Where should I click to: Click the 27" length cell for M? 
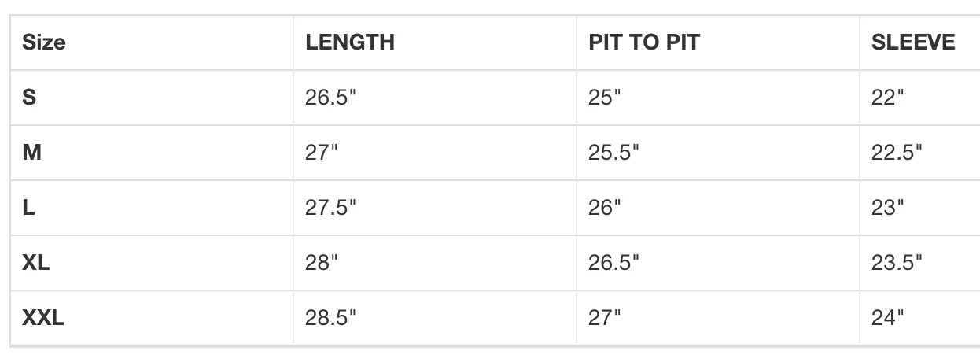click(x=321, y=153)
